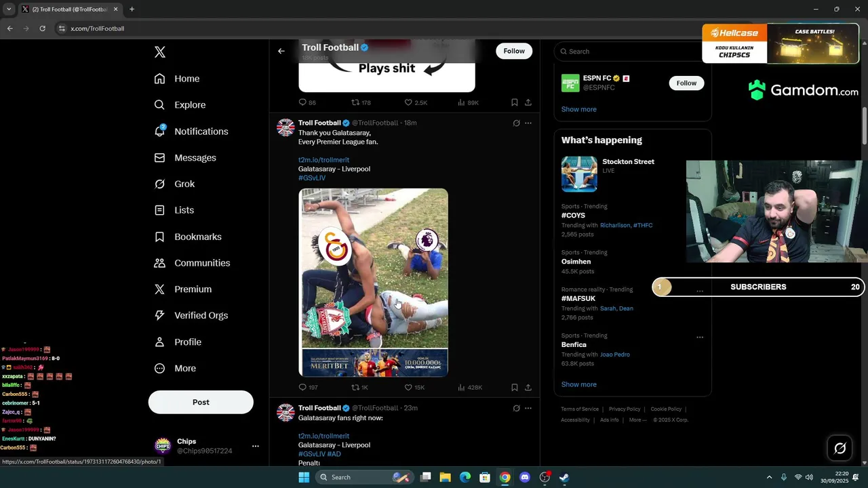
Task: Click the Communities sidebar icon
Action: pyautogui.click(x=160, y=263)
